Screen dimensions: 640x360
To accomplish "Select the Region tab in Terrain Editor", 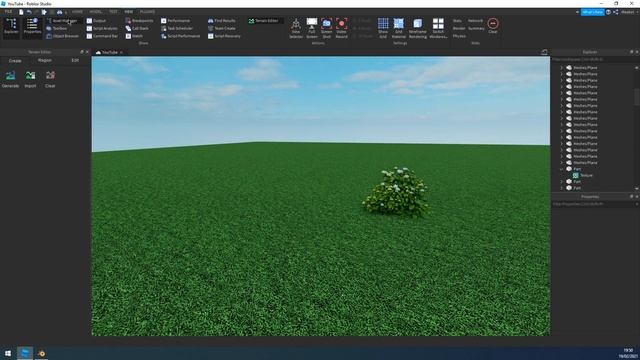I will [45, 60].
